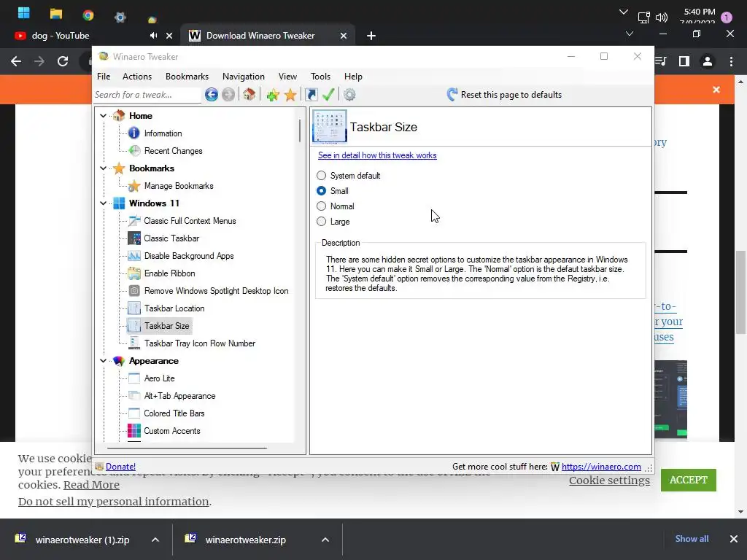This screenshot has width=747, height=560.
Task: Click the Classic Full Context Menus icon
Action: (x=134, y=221)
